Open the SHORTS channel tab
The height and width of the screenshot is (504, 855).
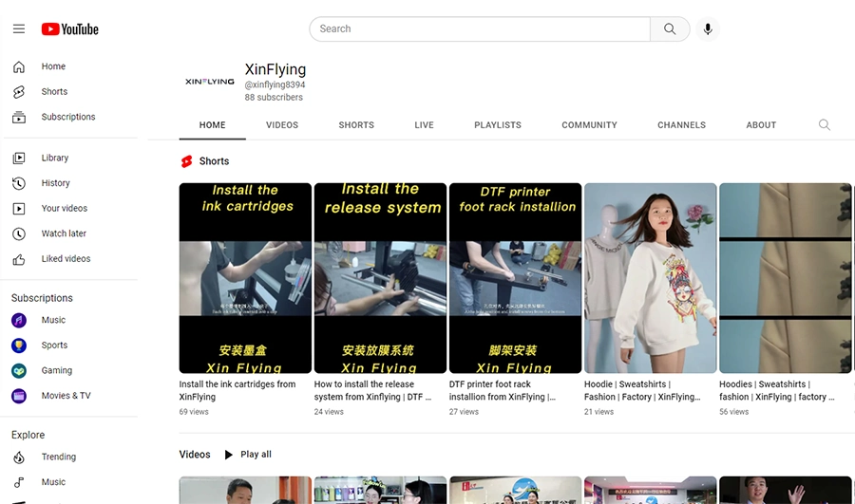click(356, 124)
